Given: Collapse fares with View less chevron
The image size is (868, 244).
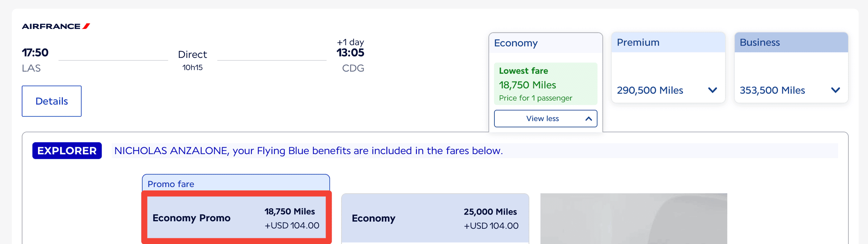Looking at the screenshot, I should 588,119.
